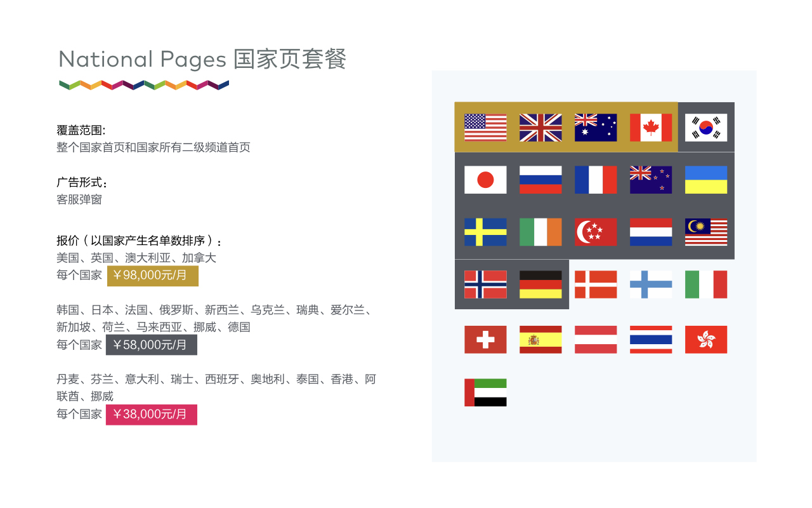The image size is (812, 508).
Task: Click the New Zealand flag
Action: click(651, 180)
